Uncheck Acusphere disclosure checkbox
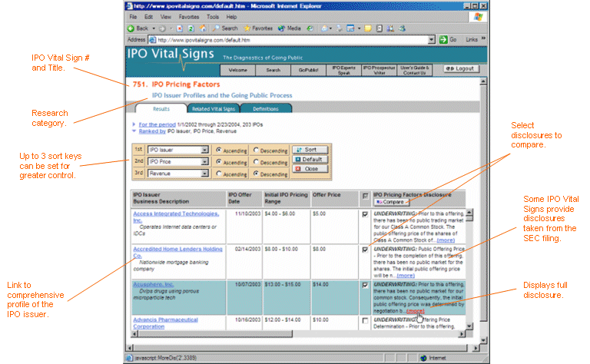This screenshot has height=364, width=590. 365,285
